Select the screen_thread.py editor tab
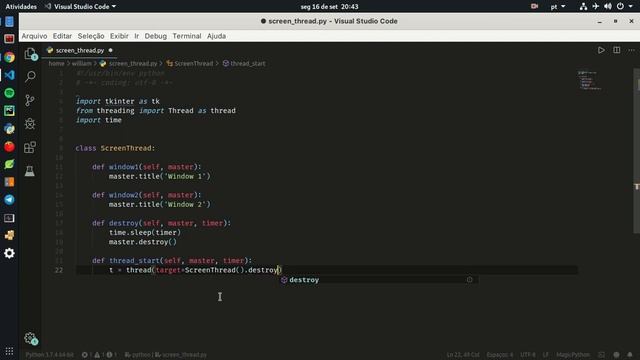 coord(79,50)
